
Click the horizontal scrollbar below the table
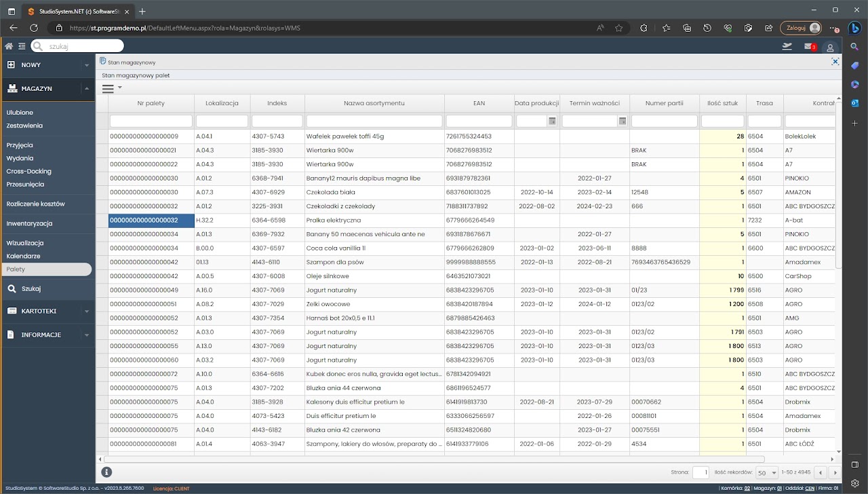434,459
